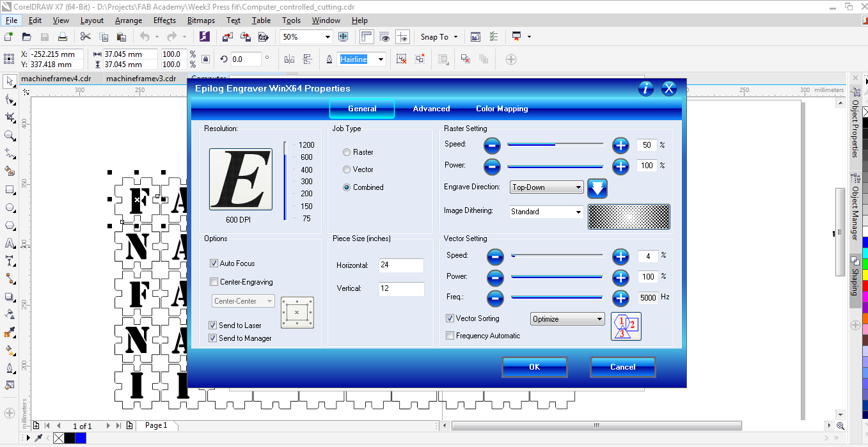The width and height of the screenshot is (868, 447).
Task: Toggle Vector Sorting checkbox
Action: coord(450,318)
